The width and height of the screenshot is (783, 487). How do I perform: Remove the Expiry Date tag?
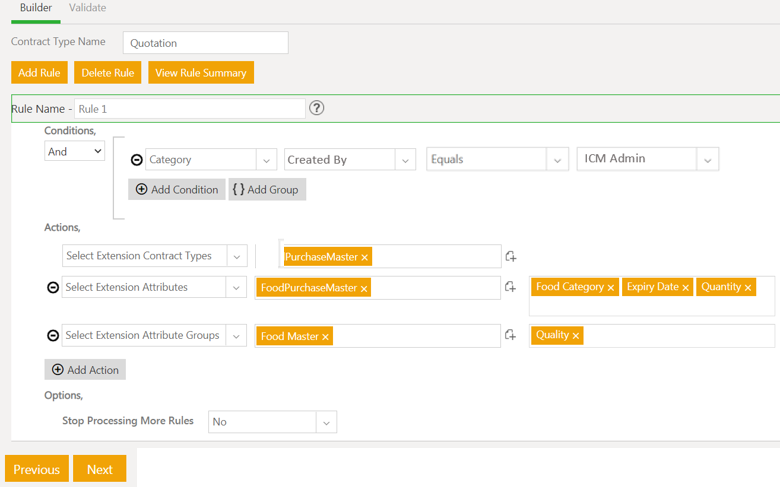coord(685,288)
